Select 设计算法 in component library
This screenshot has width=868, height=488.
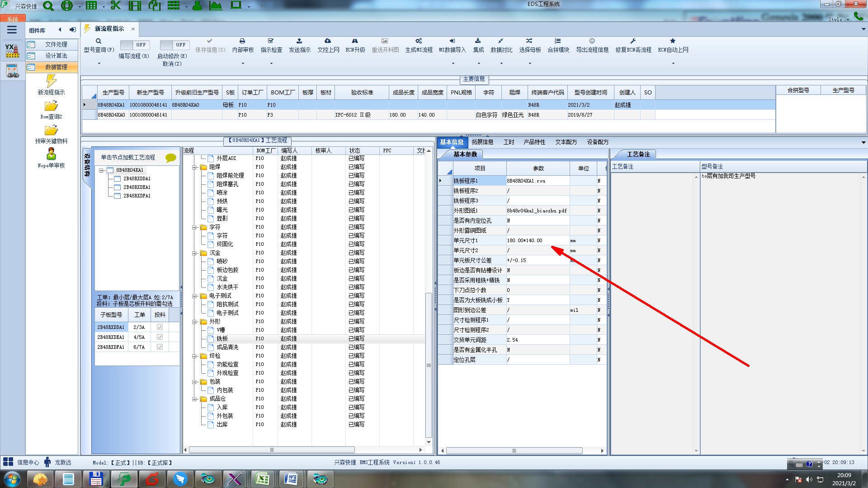click(x=56, y=56)
